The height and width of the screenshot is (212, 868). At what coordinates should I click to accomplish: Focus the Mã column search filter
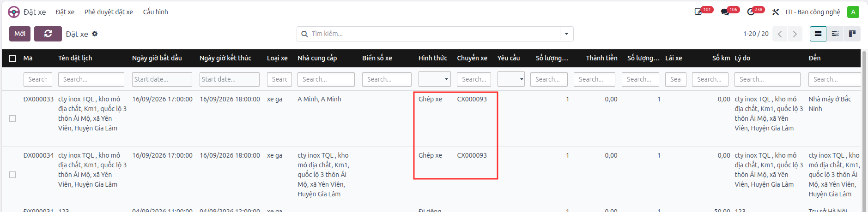coord(38,79)
